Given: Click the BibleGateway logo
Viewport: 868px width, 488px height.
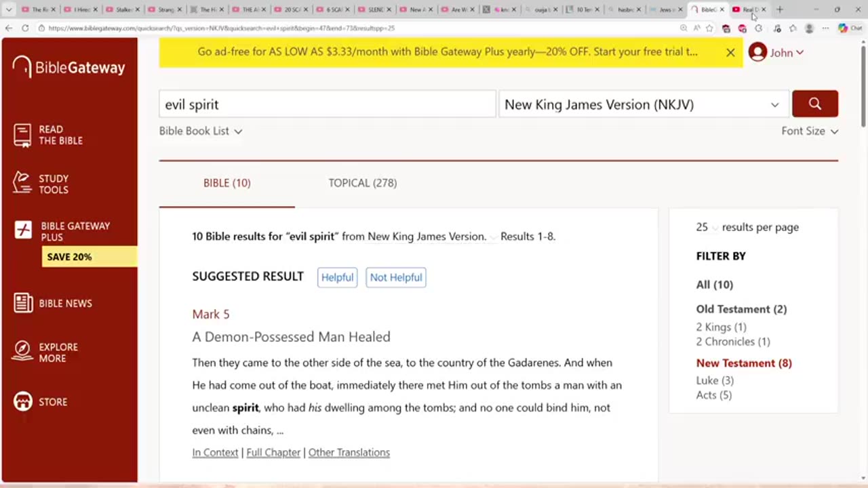Looking at the screenshot, I should point(68,67).
